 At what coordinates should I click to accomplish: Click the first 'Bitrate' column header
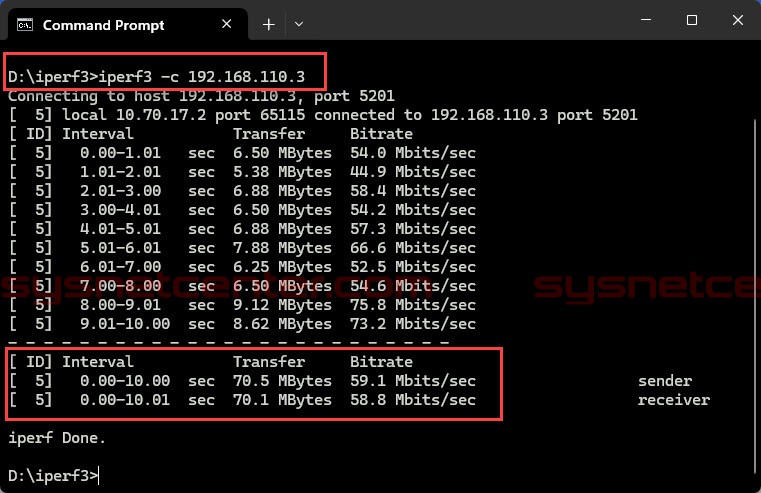coord(381,133)
